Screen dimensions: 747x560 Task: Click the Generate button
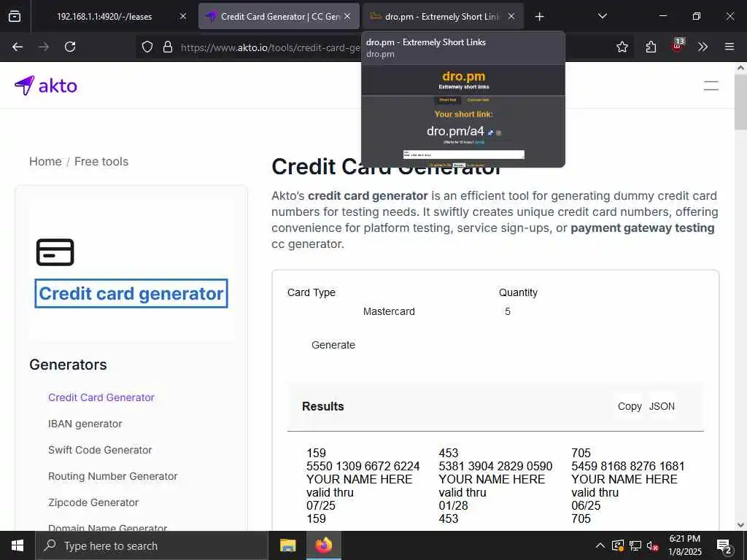(333, 345)
